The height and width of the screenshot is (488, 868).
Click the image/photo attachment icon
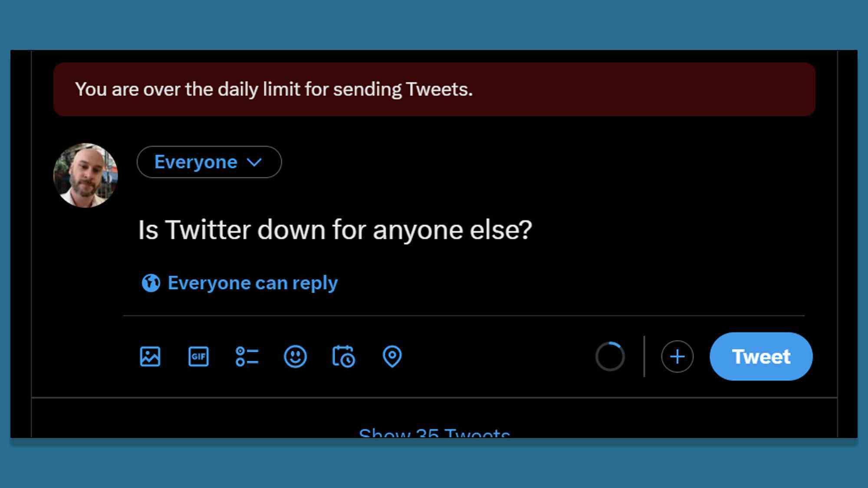(x=150, y=356)
